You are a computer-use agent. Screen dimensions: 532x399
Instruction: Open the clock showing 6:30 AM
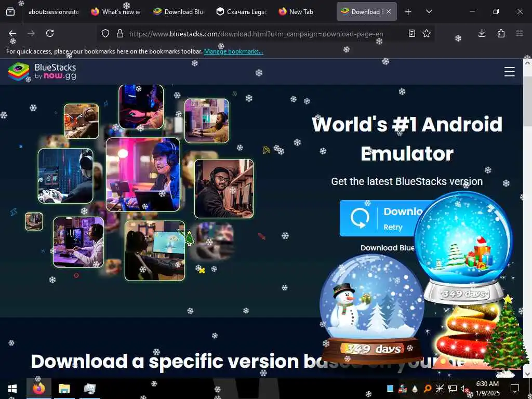click(x=487, y=389)
